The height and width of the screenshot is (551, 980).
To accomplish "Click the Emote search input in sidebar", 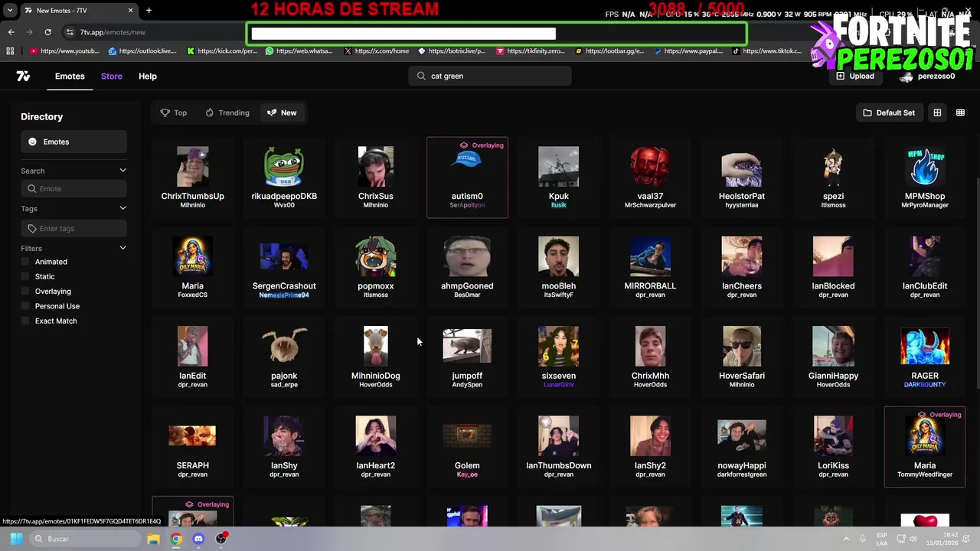I will click(73, 188).
